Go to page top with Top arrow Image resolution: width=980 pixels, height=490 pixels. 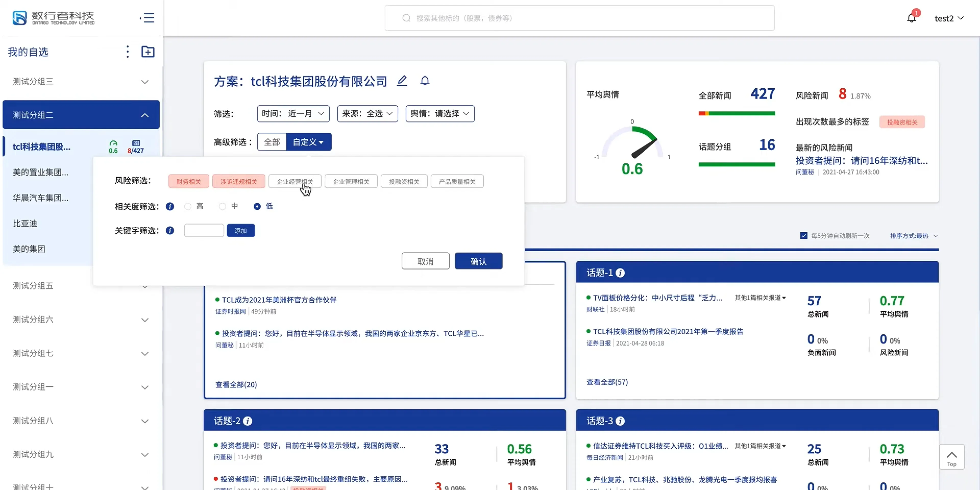[951, 457]
